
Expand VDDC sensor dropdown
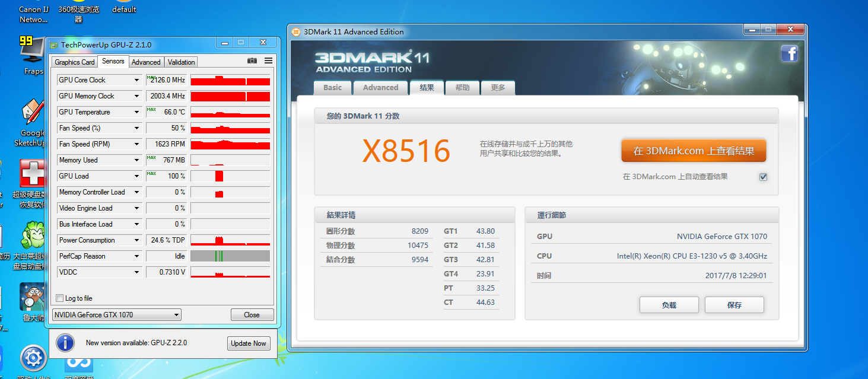(137, 272)
